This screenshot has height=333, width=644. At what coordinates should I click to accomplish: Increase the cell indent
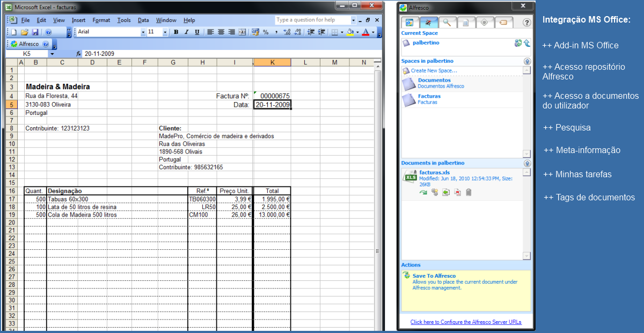(x=321, y=32)
